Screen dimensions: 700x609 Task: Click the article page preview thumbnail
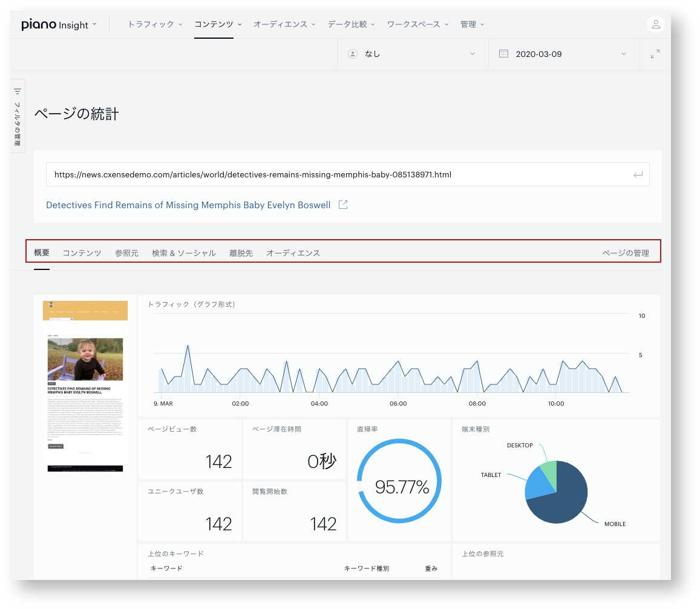click(85, 386)
